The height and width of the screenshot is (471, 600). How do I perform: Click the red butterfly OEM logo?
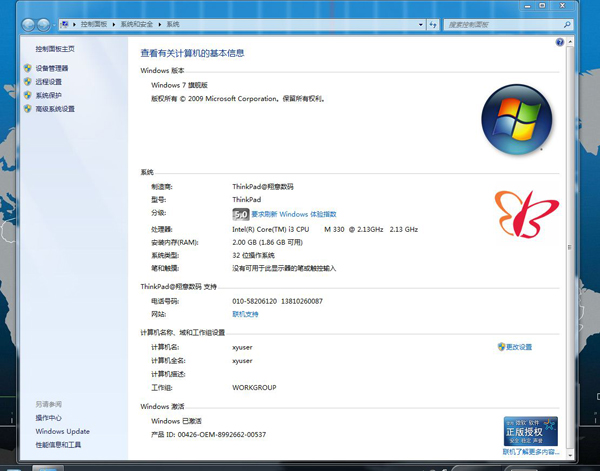pos(526,213)
